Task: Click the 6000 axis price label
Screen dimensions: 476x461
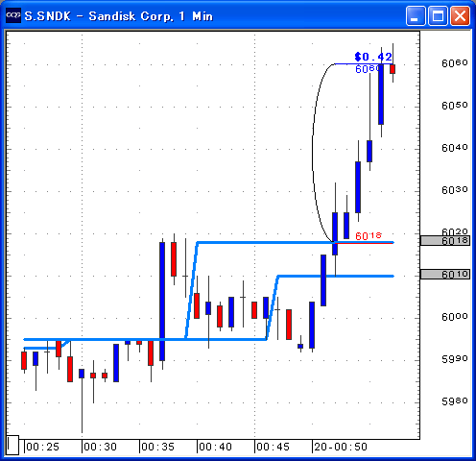Action: pos(455,317)
